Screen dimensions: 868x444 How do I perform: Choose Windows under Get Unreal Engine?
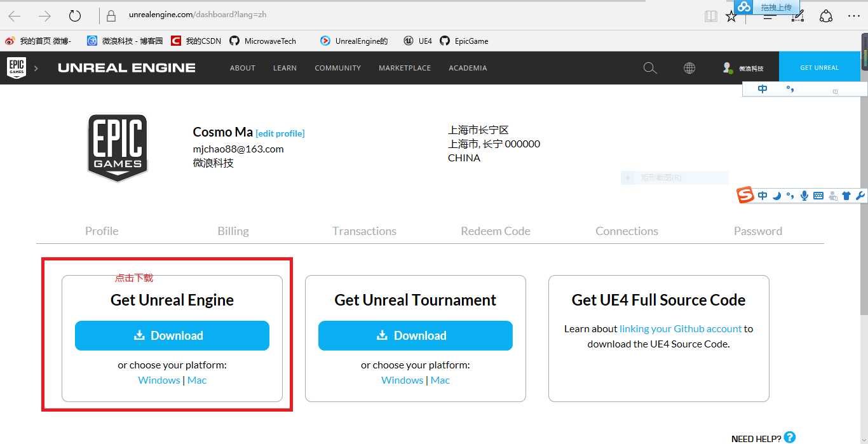(x=159, y=380)
